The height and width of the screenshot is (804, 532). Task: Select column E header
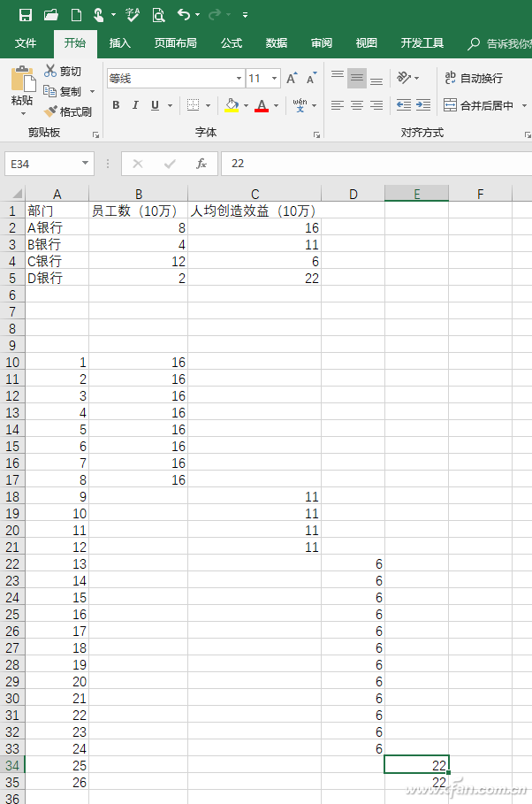point(417,194)
